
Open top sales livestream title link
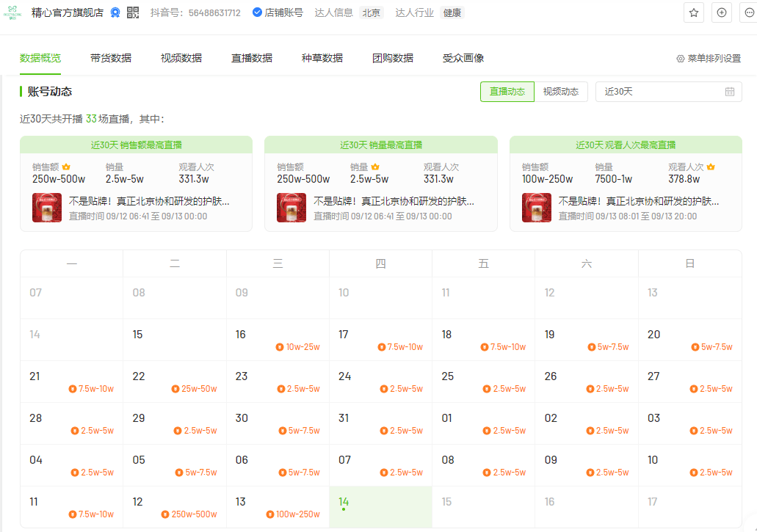coord(149,201)
